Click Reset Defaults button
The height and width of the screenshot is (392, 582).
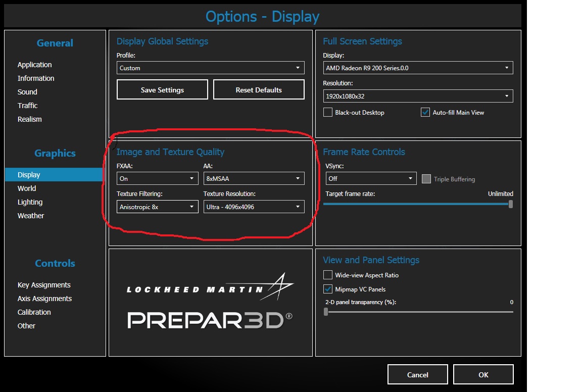click(259, 89)
